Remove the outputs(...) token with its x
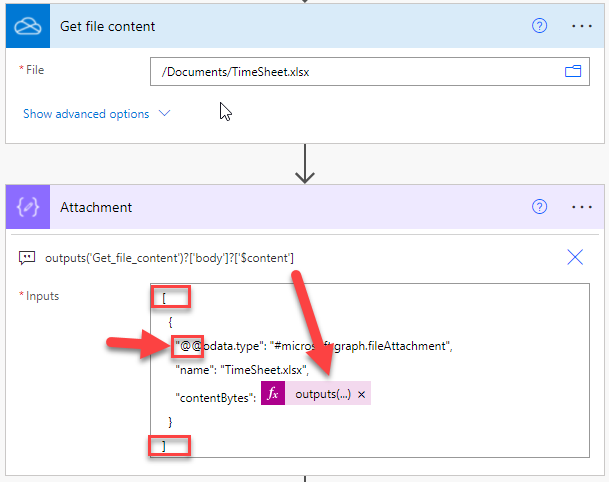Viewport: 609px width, 482px height. [362, 395]
